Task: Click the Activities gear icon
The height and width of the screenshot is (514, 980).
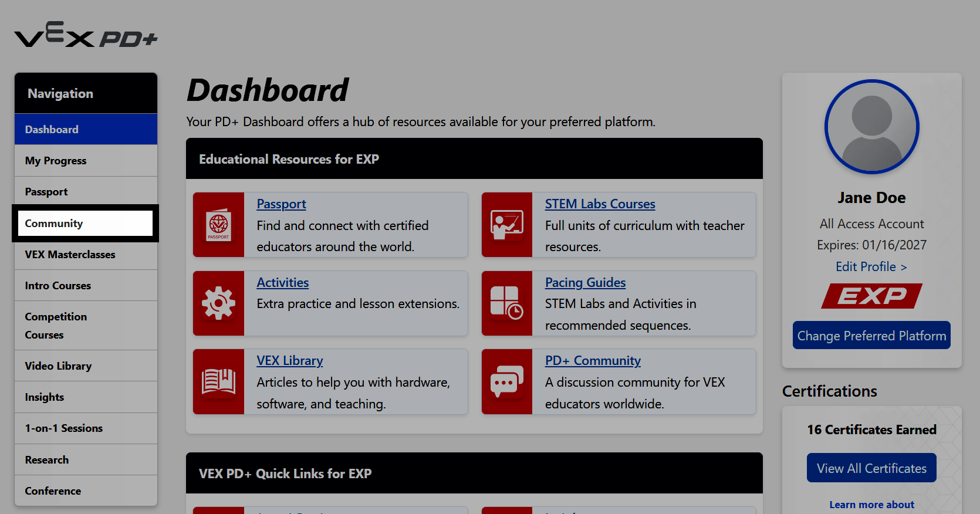Action: (x=218, y=303)
